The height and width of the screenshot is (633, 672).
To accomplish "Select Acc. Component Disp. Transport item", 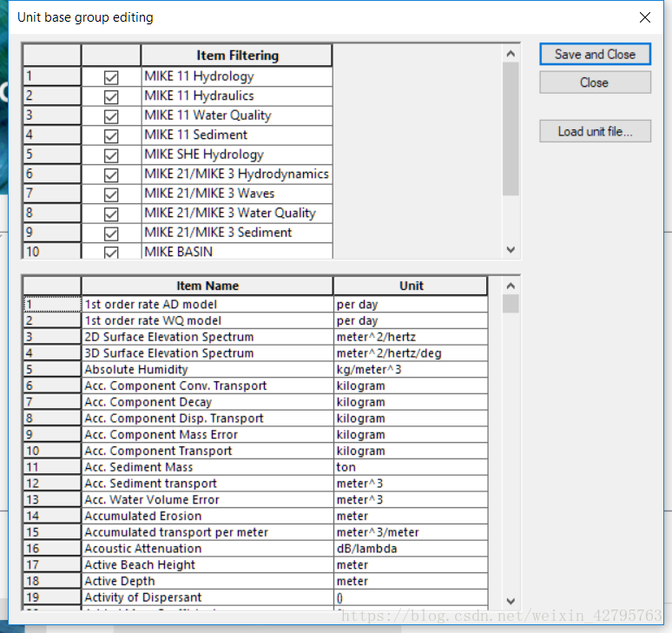I will click(x=208, y=419).
